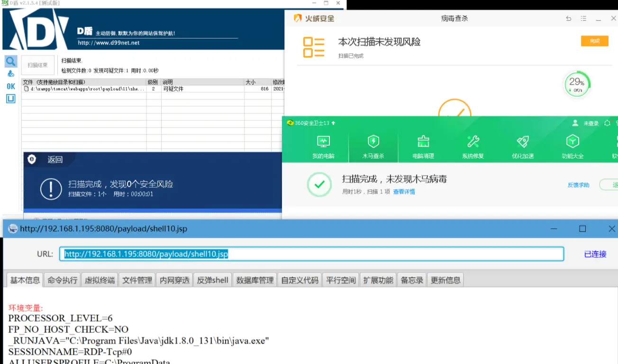The height and width of the screenshot is (364, 618).
Task: Switch to 反弹shell tab
Action: tap(212, 280)
